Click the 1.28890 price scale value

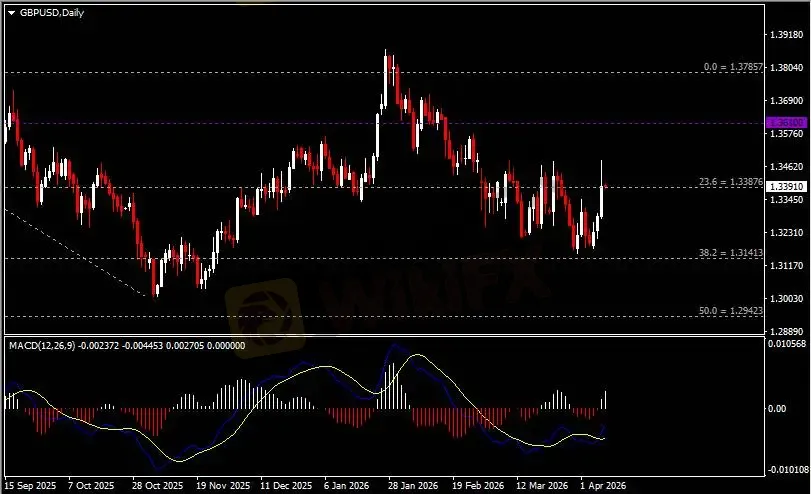click(x=786, y=332)
